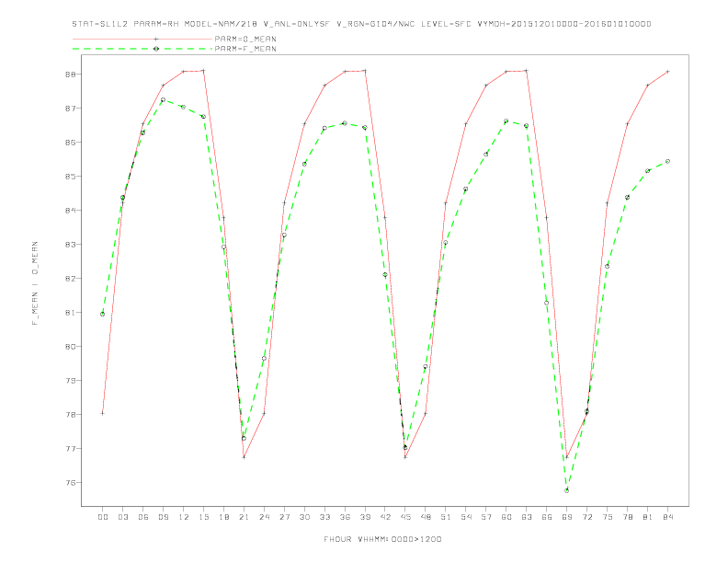Click the x-axis tick label 60
728x563 pixels.
(x=506, y=517)
